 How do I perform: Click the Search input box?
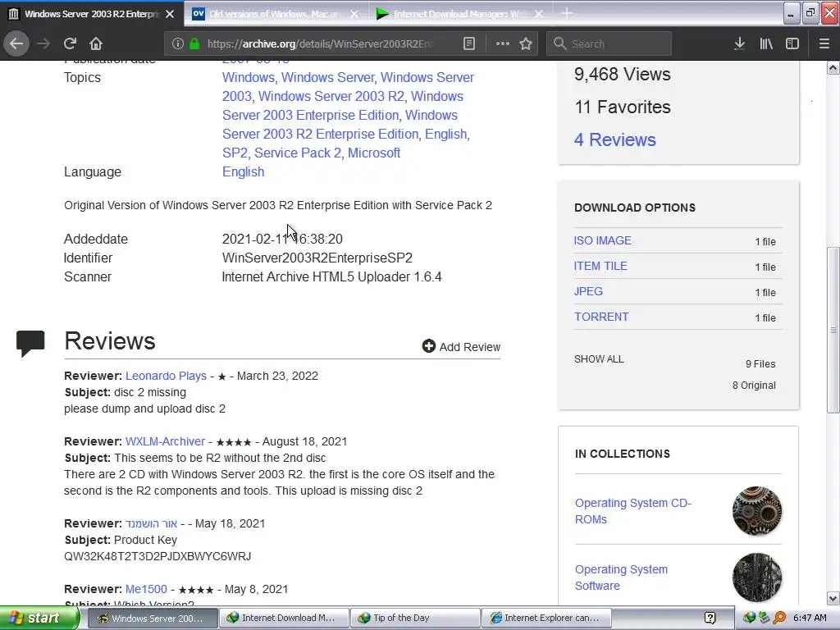pyautogui.click(x=609, y=43)
